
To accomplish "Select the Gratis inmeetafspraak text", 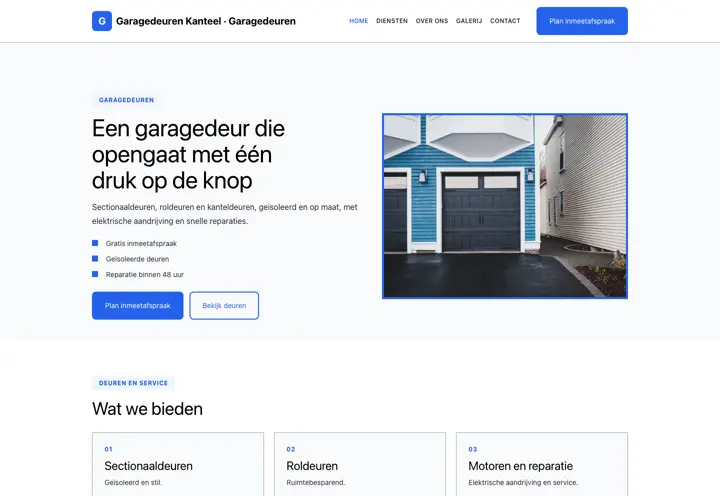I will 141,243.
